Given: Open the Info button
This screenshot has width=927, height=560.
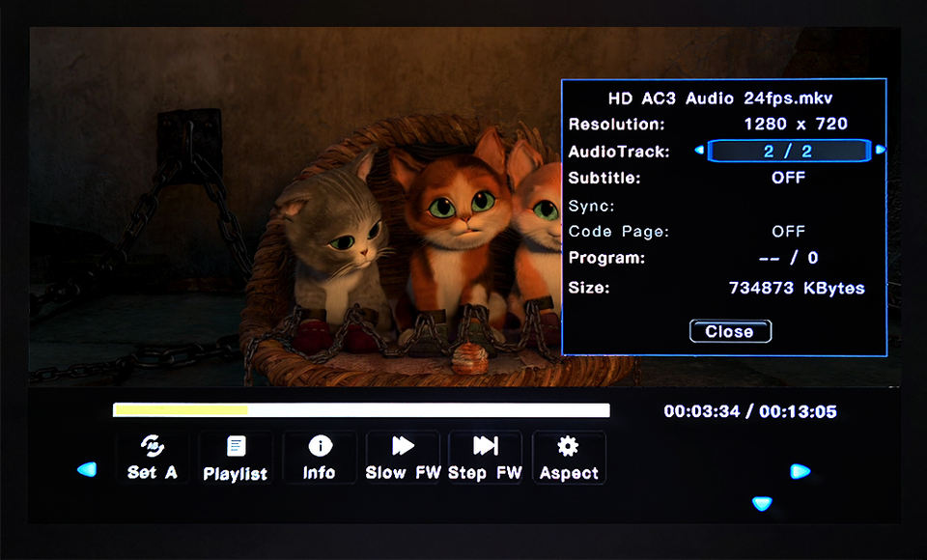Looking at the screenshot, I should 320,458.
